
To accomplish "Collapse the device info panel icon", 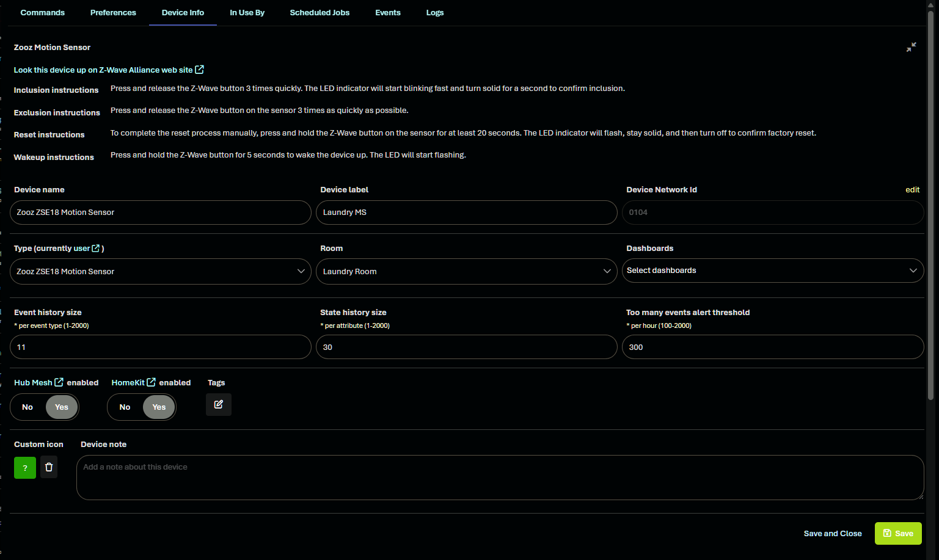I will (911, 47).
